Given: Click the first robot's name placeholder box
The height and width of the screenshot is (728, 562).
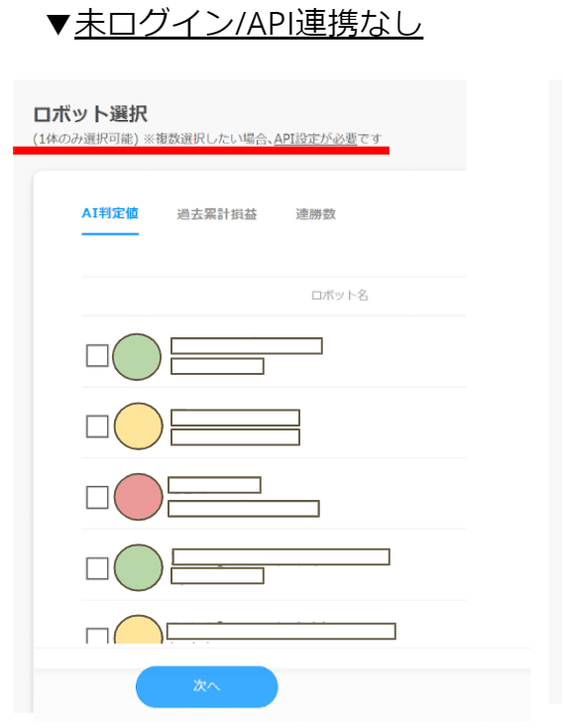Looking at the screenshot, I should 247,346.
